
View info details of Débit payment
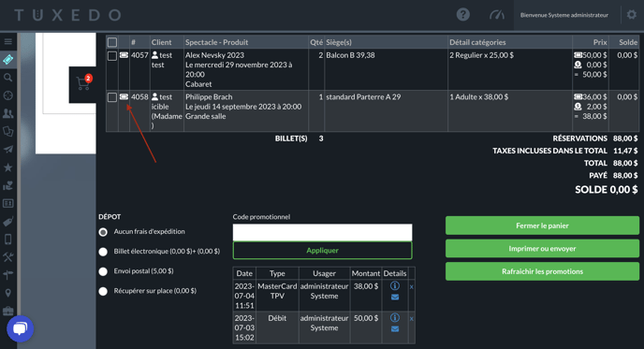point(395,317)
